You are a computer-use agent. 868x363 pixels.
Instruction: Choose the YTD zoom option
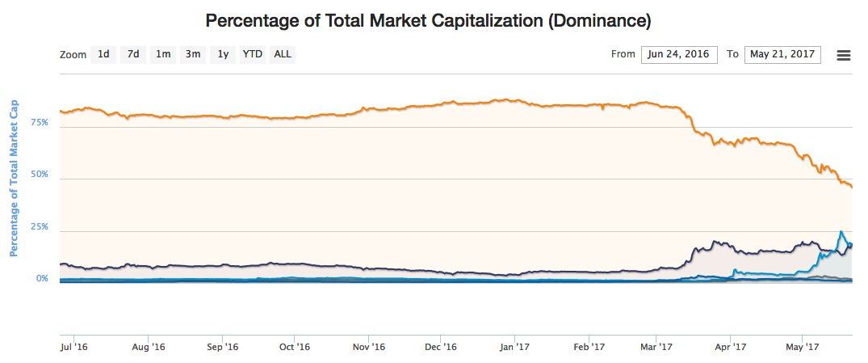253,55
